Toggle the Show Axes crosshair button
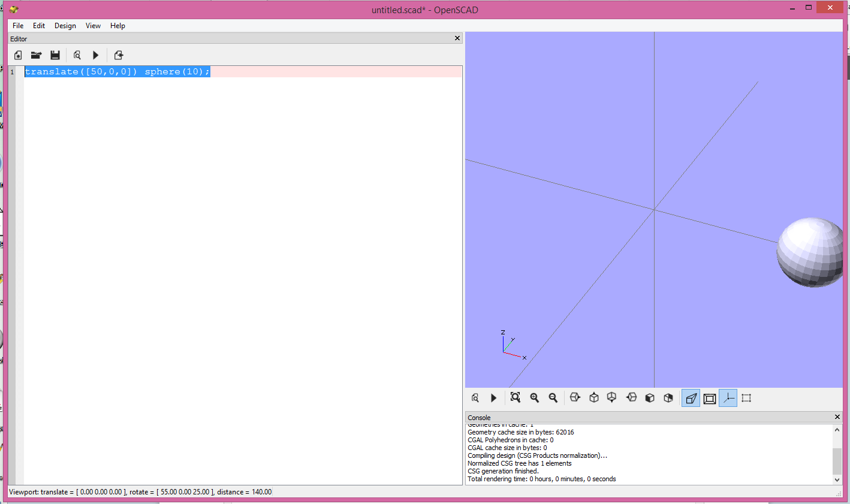The image size is (850, 504). coord(728,397)
